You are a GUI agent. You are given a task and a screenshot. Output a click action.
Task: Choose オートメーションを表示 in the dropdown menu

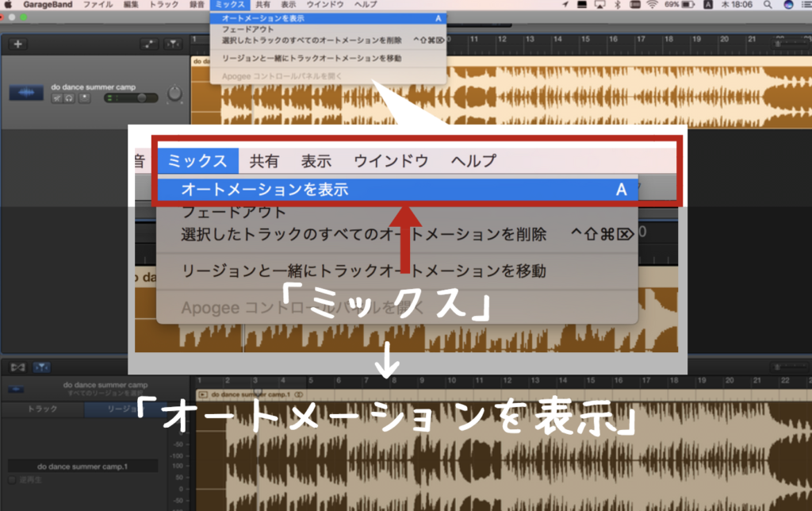click(x=328, y=18)
